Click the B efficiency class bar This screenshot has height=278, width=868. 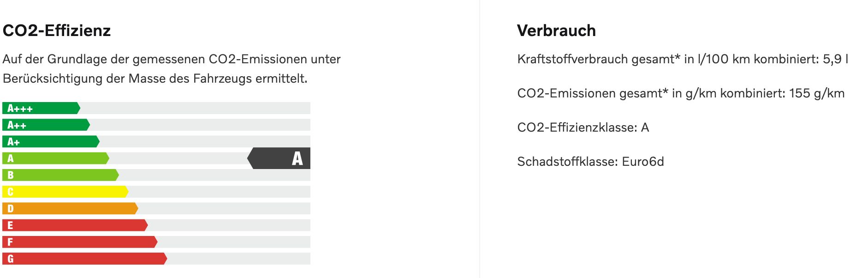(x=60, y=175)
